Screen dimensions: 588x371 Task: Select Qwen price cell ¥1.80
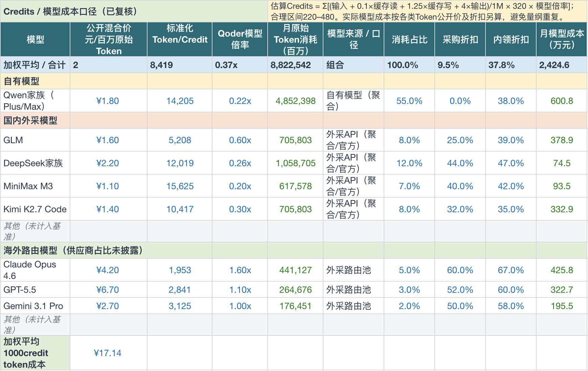pos(109,101)
